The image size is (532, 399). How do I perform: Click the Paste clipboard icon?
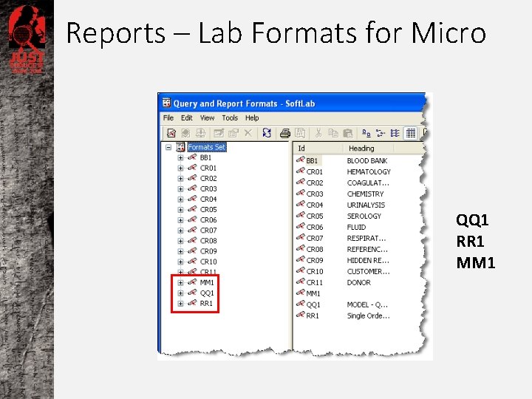[348, 133]
